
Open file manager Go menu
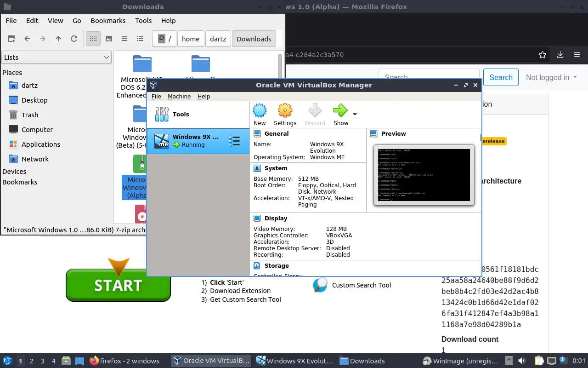pyautogui.click(x=77, y=21)
